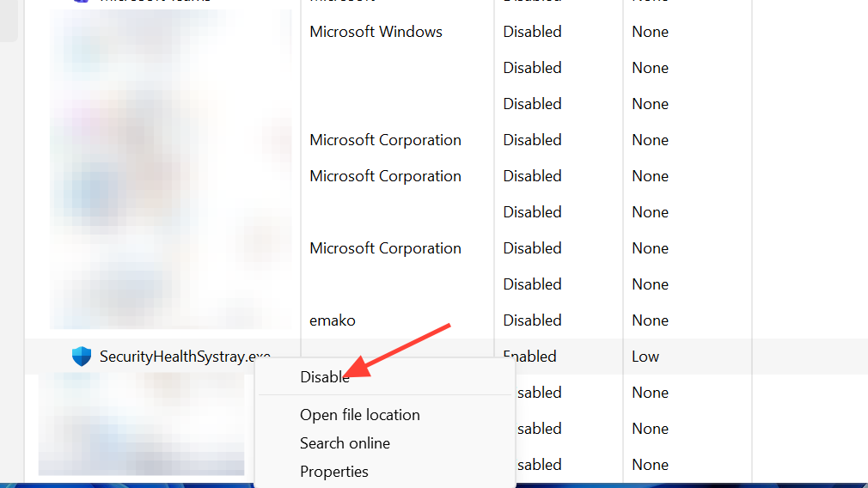Click Disabled status in Microsoft Windows row
The image size is (868, 488).
(x=532, y=32)
